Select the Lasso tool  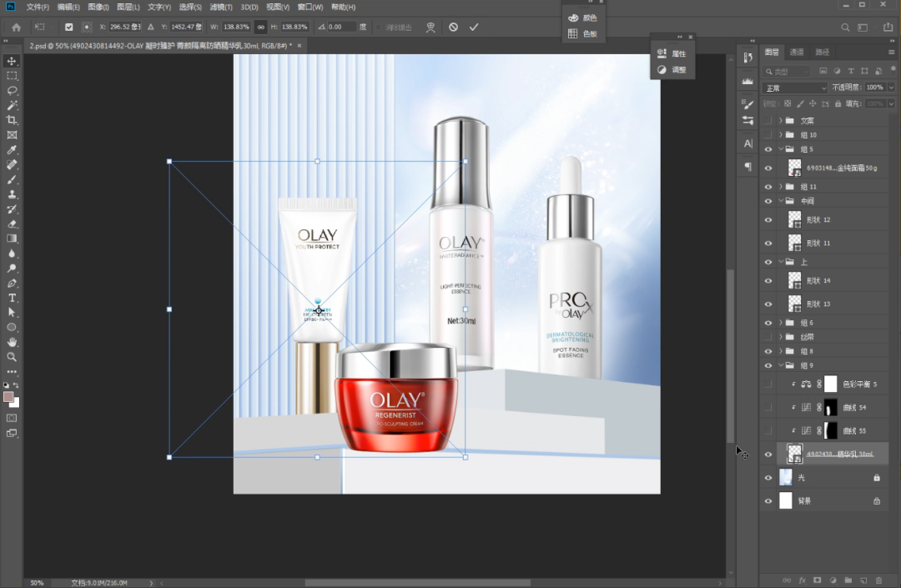click(x=12, y=91)
